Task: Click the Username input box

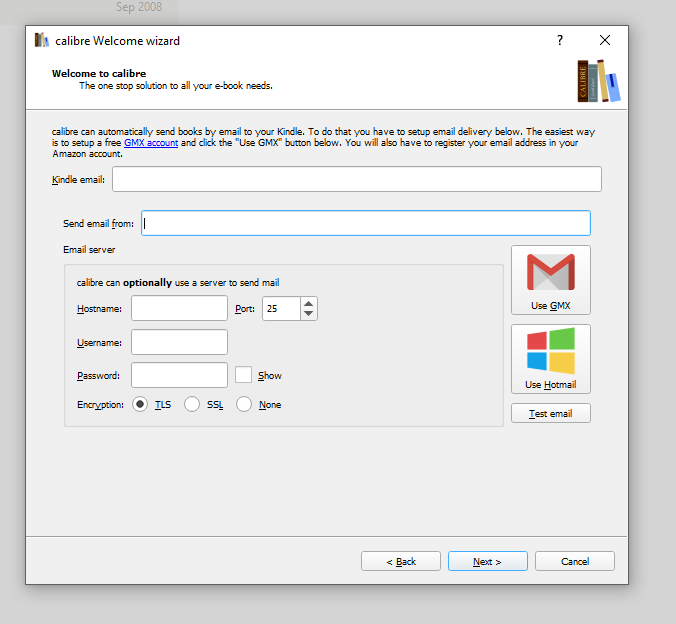Action: pos(179,342)
